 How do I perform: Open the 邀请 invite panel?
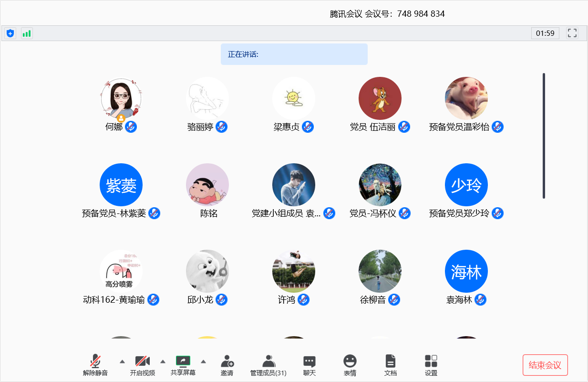coord(227,365)
